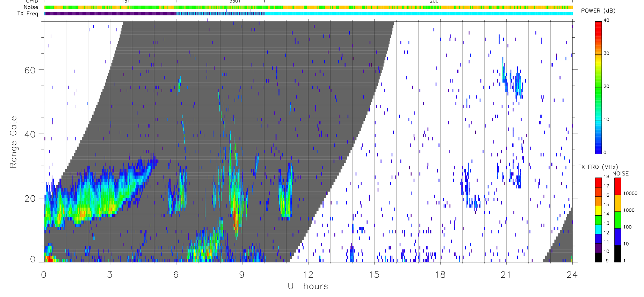
Task: Click the 'Noise' strip label at top
Action: [31, 7]
